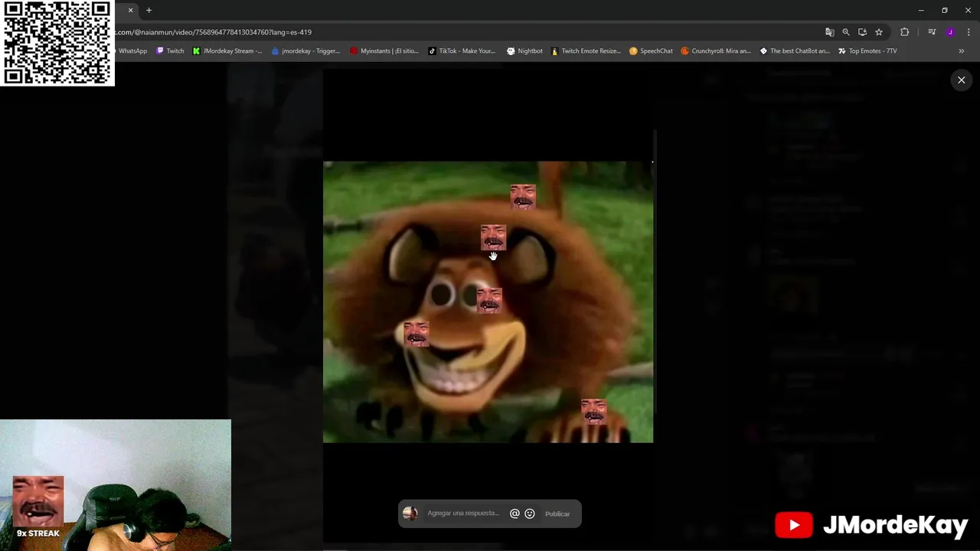Click the install app icon in address bar

862,32
